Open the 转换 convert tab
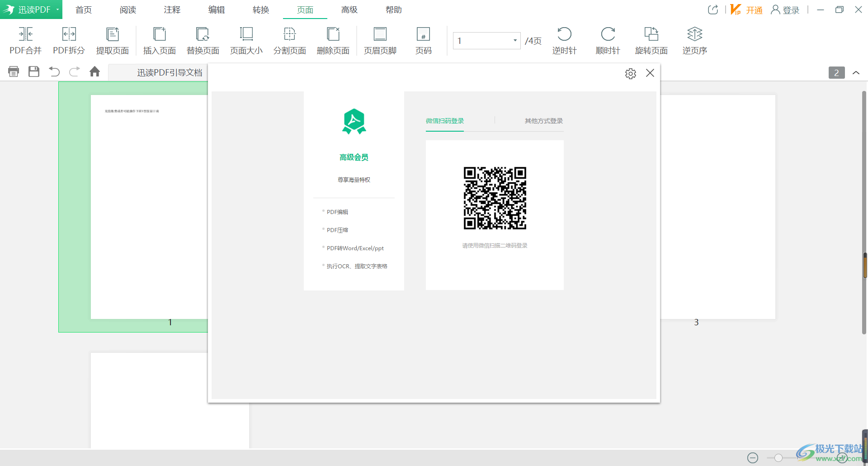Image resolution: width=868 pixels, height=466 pixels. pyautogui.click(x=261, y=10)
